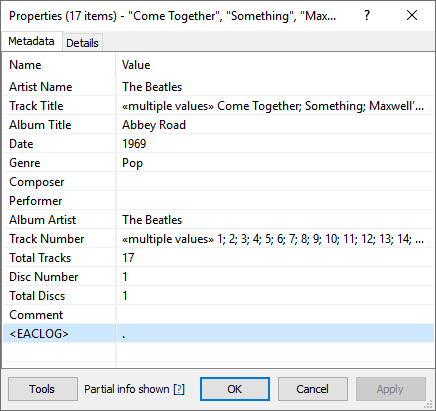Close the Properties dialog with X

pos(412,15)
